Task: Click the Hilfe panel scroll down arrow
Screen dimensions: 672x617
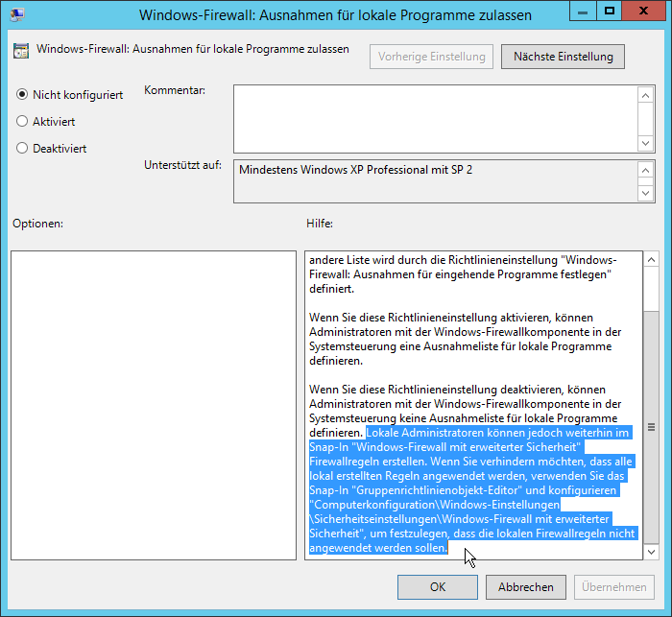Action: (652, 552)
